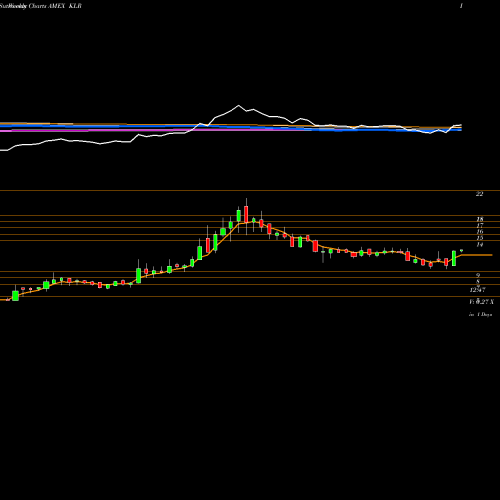Click the "Charts AMEX KLR" chart title
500x500 pixels.
coord(55,6)
